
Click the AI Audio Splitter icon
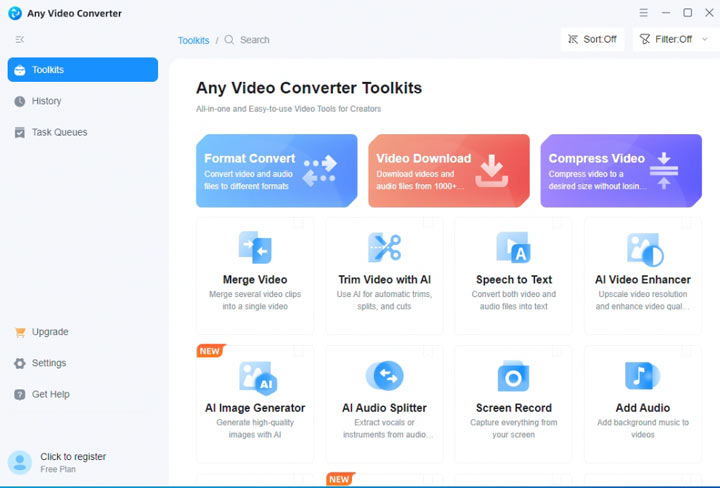click(385, 376)
